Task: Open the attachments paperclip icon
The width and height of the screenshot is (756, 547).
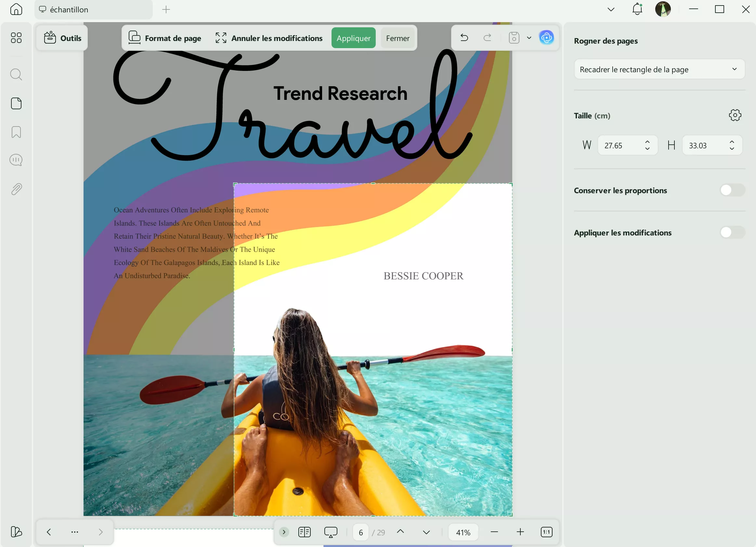Action: pyautogui.click(x=16, y=189)
